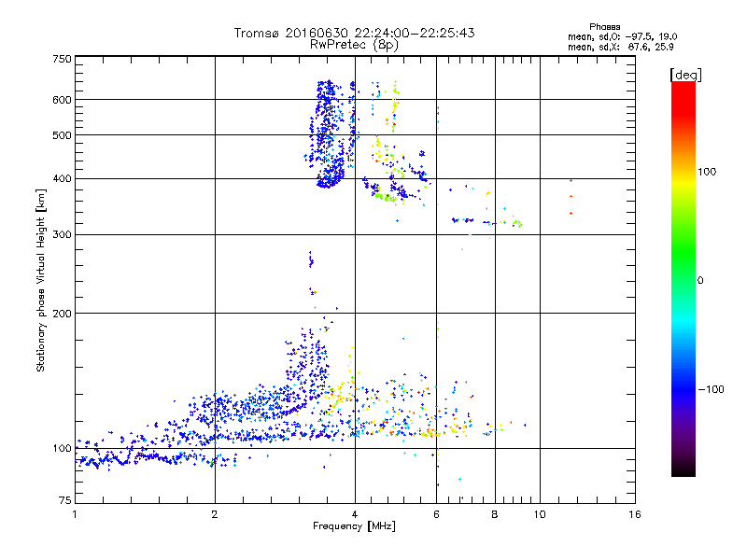Screen dimensions: 747x560
Task: Click the black bottom of the colorbar
Action: [684, 469]
